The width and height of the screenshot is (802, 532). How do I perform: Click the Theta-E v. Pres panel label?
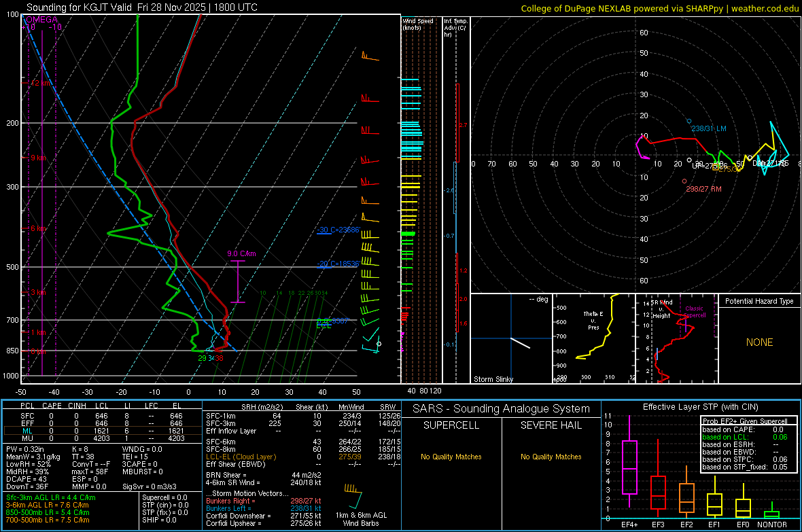[x=593, y=320]
